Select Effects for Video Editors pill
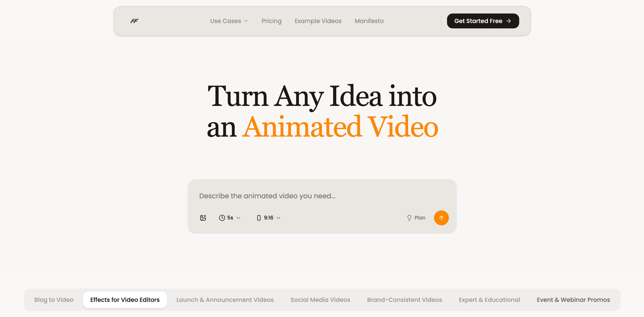This screenshot has width=644, height=317. pyautogui.click(x=125, y=300)
